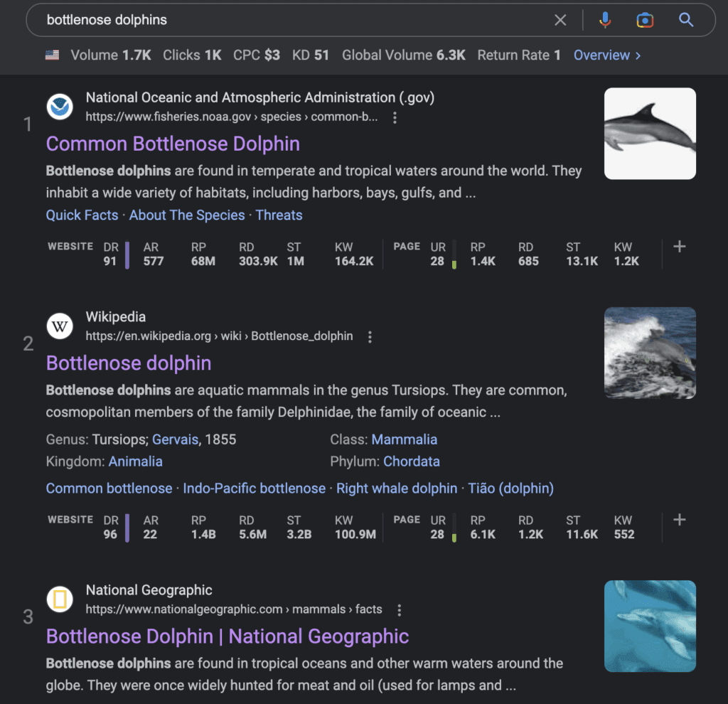Viewport: 728px width, 704px height.
Task: Click the NOAA website RP 68M value
Action: point(203,261)
